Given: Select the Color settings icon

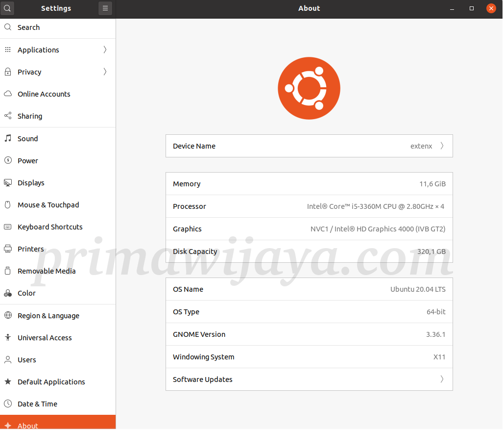Looking at the screenshot, I should point(7,293).
